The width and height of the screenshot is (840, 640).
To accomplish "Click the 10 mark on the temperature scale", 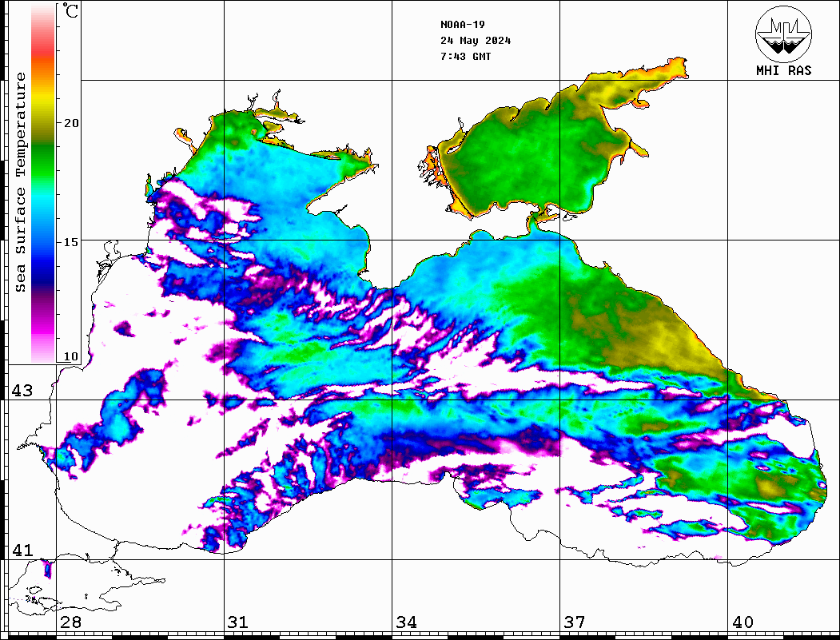I will coord(70,356).
